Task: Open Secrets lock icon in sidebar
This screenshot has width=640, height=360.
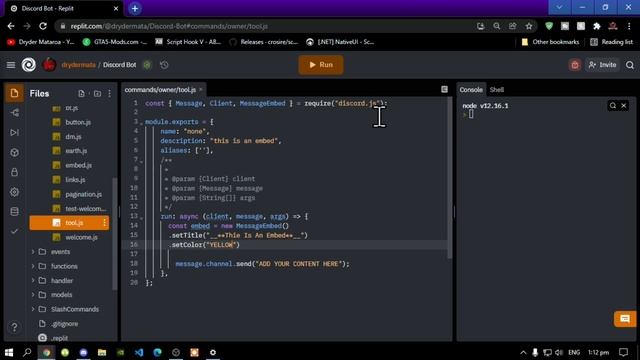Action: 14,172
